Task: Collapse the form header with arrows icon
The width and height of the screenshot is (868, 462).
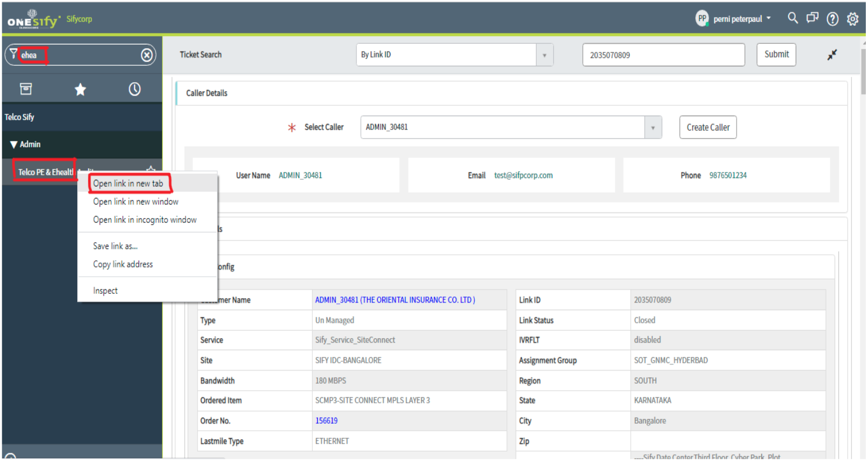Action: pyautogui.click(x=832, y=55)
